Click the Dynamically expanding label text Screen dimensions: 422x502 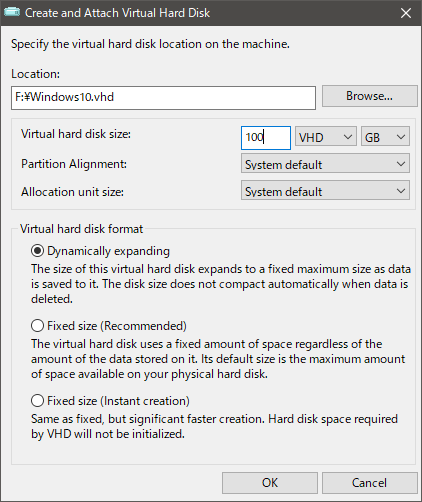click(108, 251)
